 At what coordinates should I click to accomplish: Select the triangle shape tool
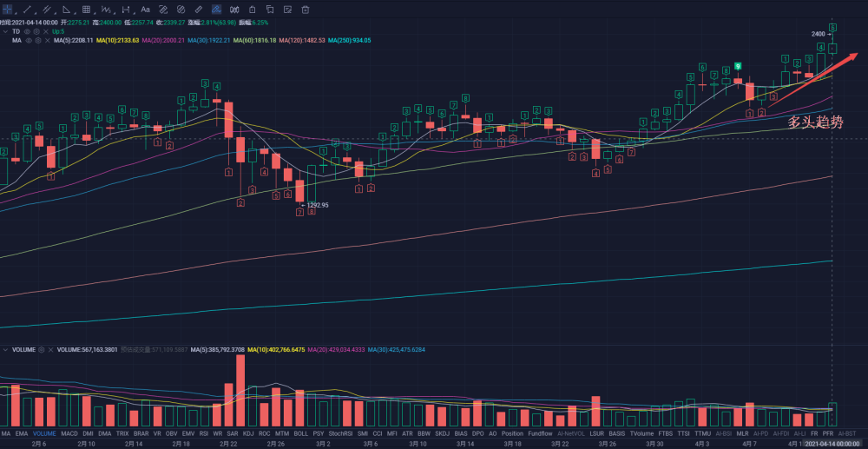pyautogui.click(x=67, y=10)
